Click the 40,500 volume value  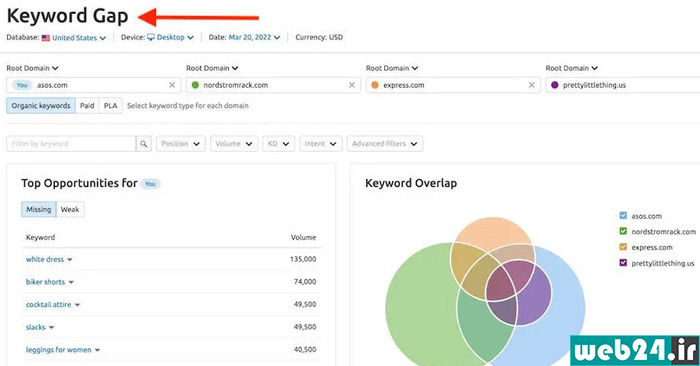coord(305,349)
